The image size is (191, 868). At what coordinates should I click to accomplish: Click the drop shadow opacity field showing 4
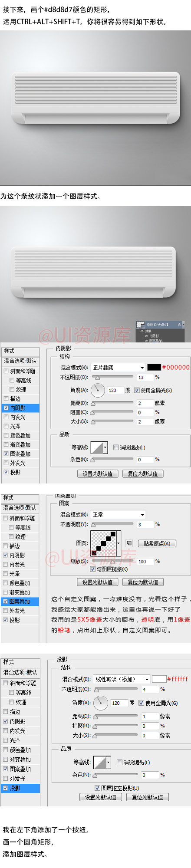click(150, 689)
